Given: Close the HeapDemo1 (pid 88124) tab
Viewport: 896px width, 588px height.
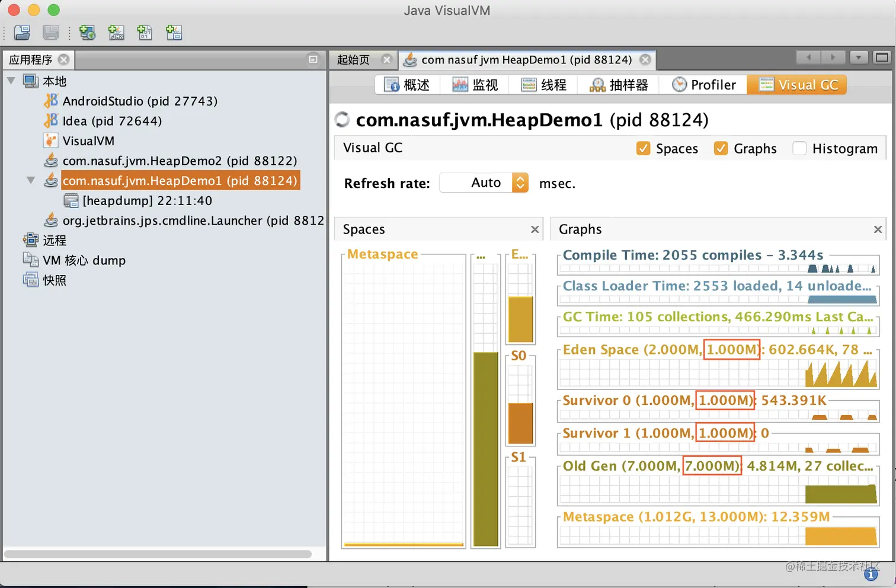Looking at the screenshot, I should (x=645, y=59).
